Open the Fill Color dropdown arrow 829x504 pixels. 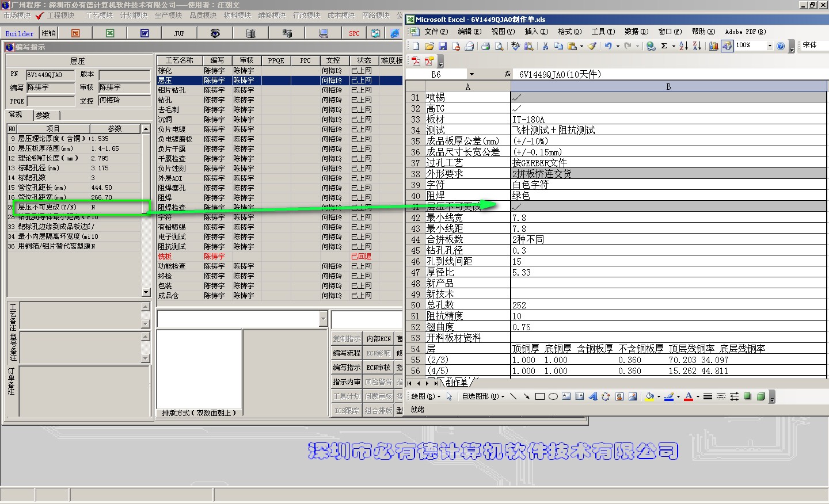[x=659, y=396]
